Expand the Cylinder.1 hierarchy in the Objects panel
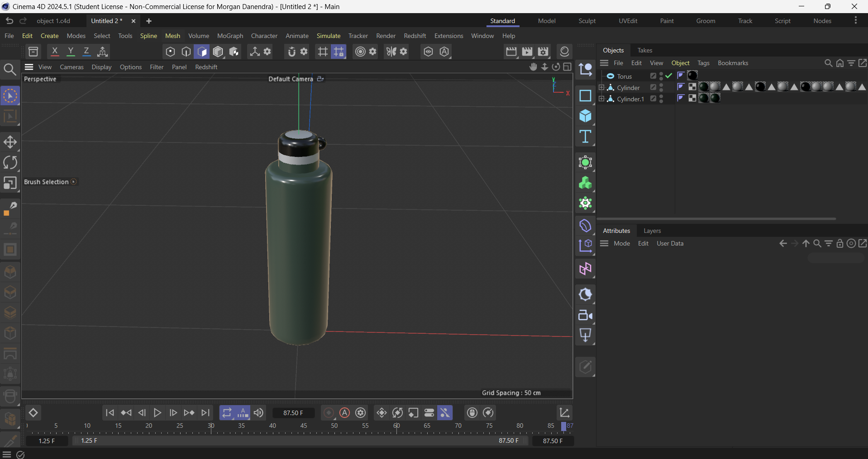The height and width of the screenshot is (459, 868). point(601,99)
